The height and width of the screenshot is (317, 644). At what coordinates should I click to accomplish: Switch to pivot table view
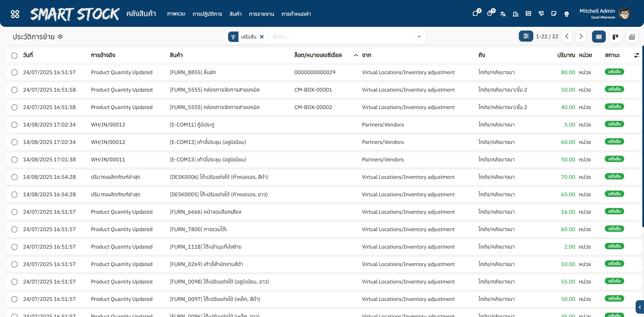(x=632, y=37)
